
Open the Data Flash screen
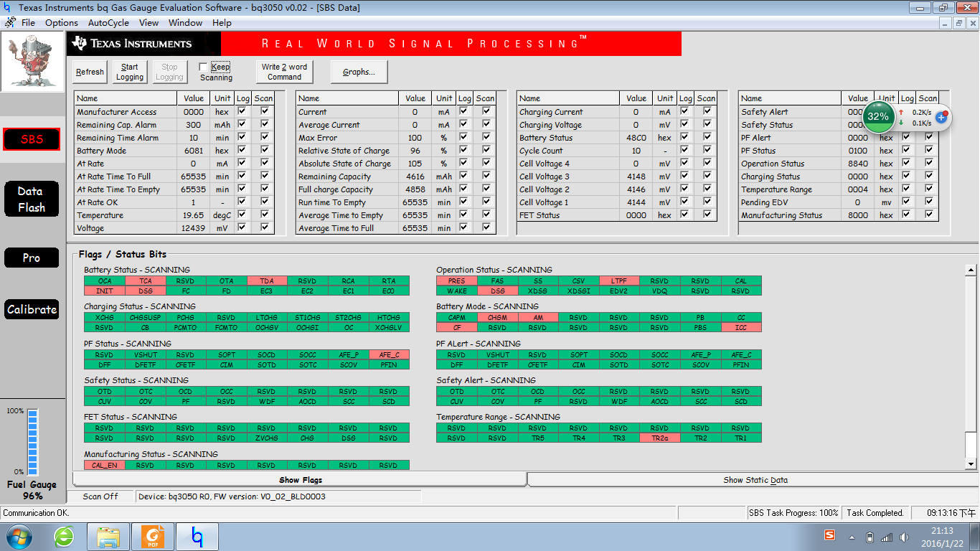coord(32,199)
